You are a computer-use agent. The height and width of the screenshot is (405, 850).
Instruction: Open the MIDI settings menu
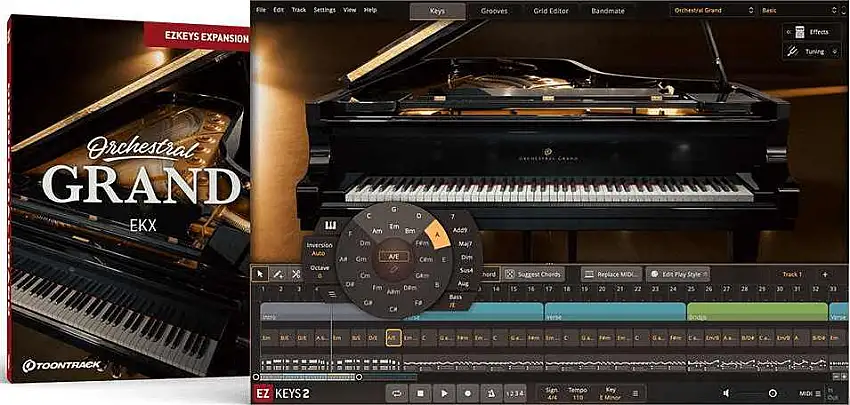point(809,394)
